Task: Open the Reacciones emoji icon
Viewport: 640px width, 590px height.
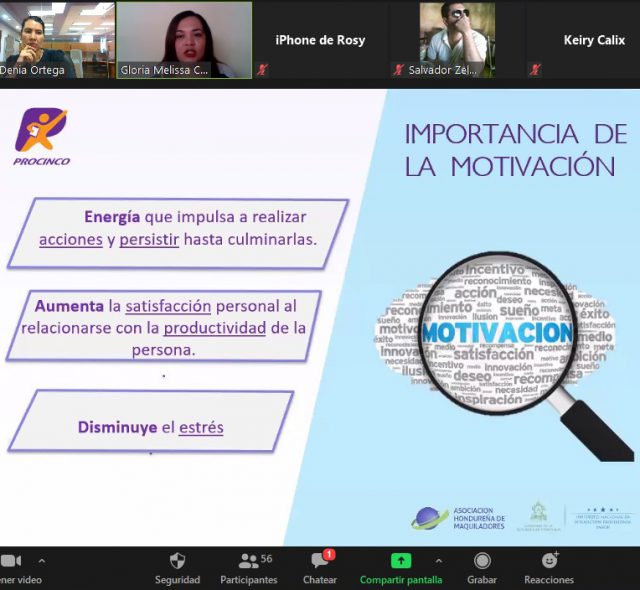Action: pos(549,561)
